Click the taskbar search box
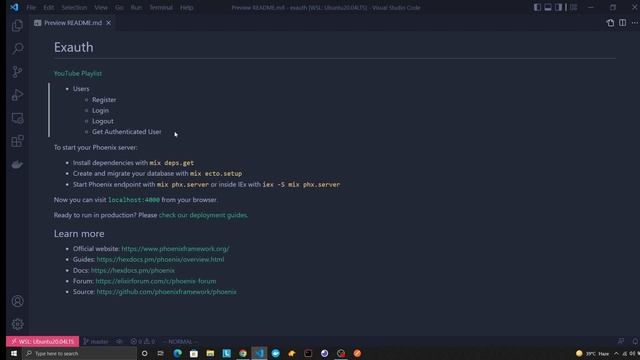Screen dimensions: 640x360 coord(79,353)
